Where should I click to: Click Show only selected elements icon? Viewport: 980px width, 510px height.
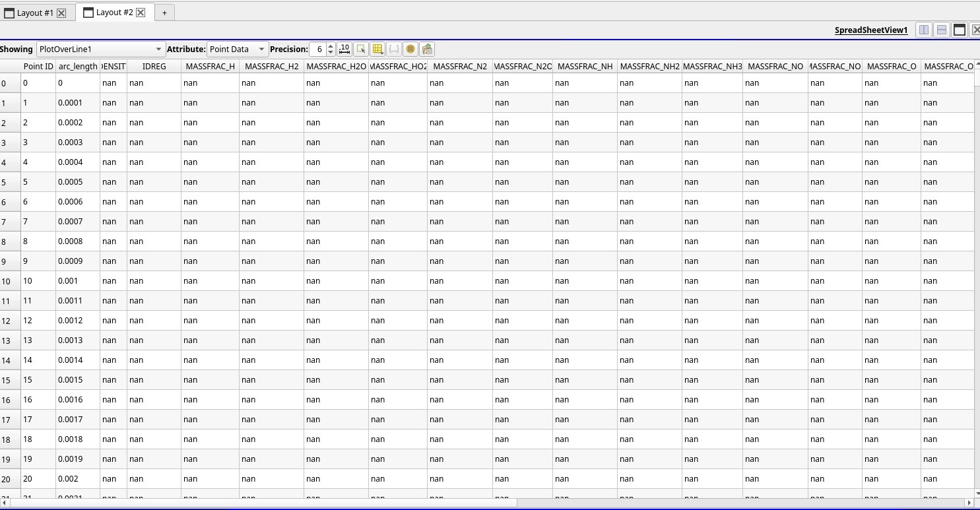tap(361, 49)
